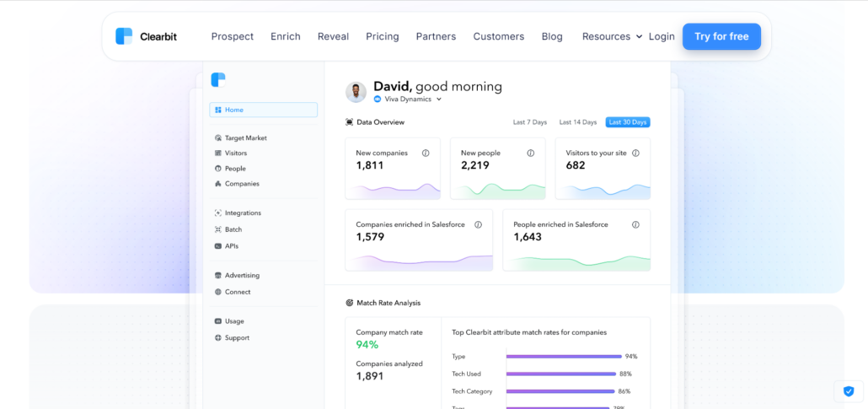Image resolution: width=868 pixels, height=409 pixels.
Task: Click the 88% Tech Used percentage label
Action: tap(625, 374)
